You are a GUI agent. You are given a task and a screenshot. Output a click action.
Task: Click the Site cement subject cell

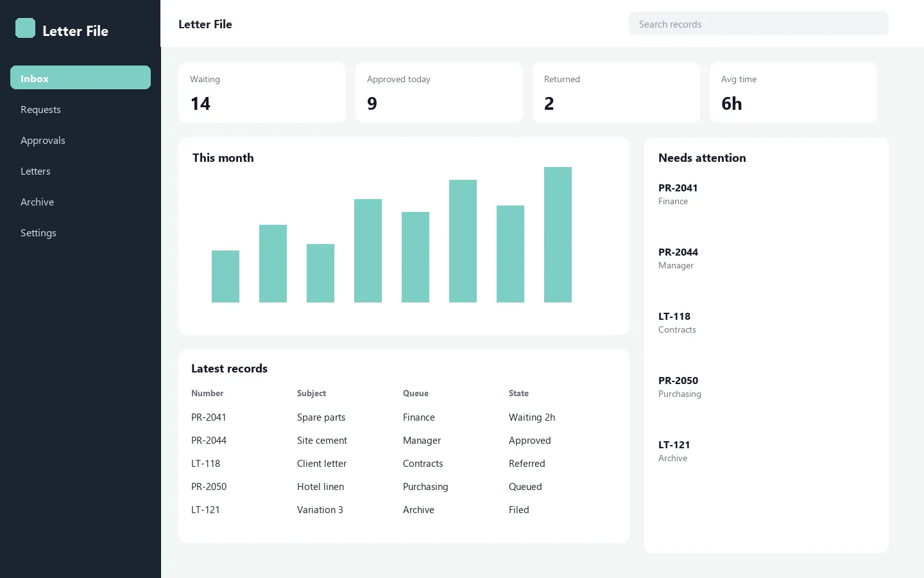322,440
